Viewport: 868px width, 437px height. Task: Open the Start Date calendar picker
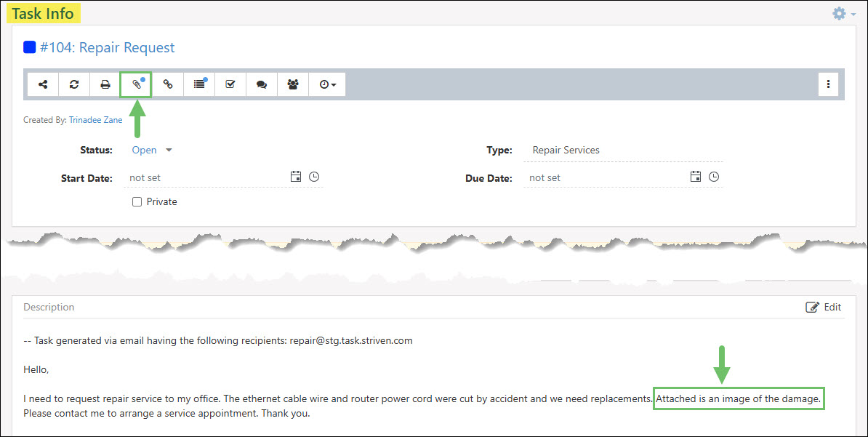point(296,176)
